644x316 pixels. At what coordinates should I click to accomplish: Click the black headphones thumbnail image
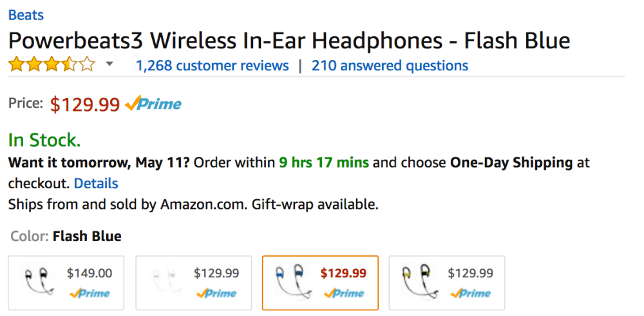[x=38, y=281]
